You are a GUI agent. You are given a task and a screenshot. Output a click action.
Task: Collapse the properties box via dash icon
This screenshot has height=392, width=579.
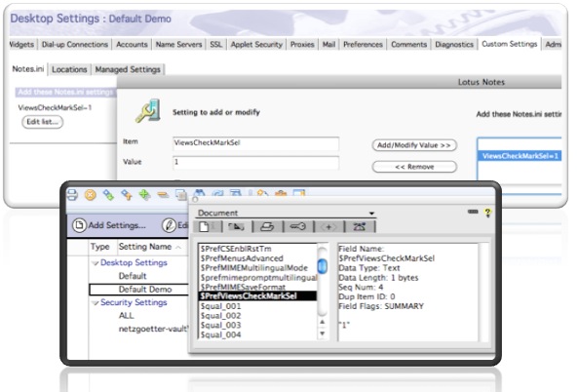(x=473, y=212)
